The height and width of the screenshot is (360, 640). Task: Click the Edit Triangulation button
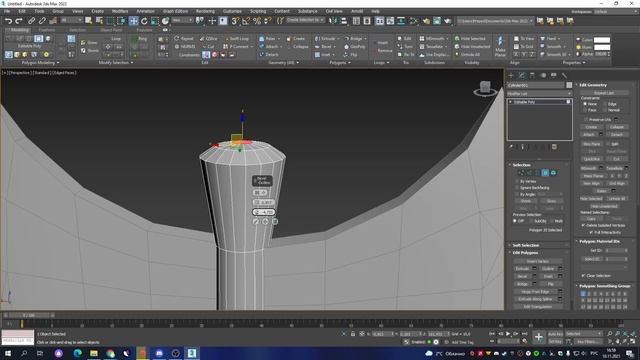(x=538, y=307)
